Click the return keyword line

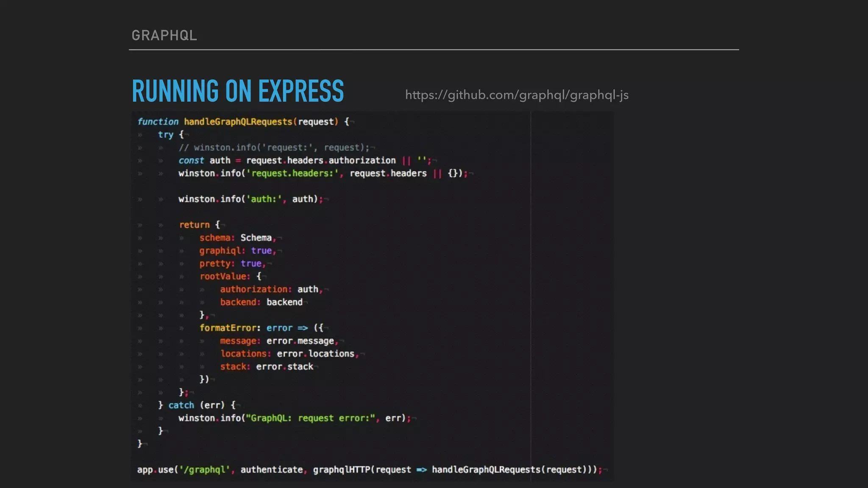pos(199,225)
